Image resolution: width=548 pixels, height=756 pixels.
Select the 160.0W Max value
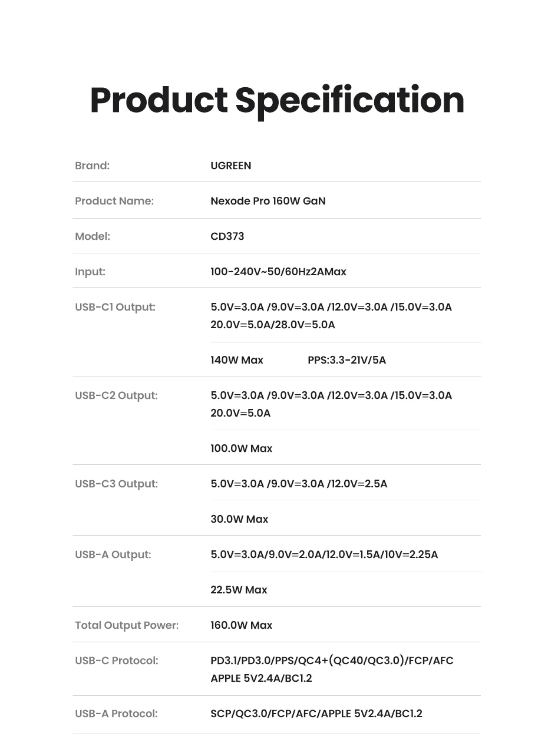coord(242,625)
